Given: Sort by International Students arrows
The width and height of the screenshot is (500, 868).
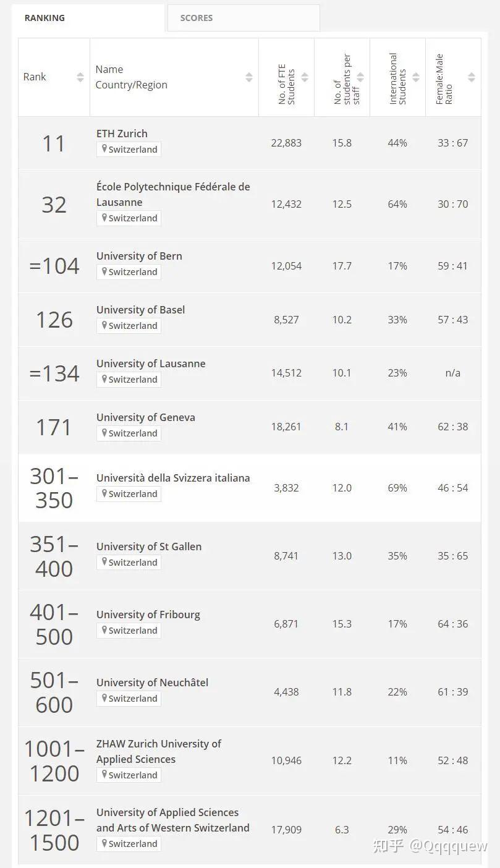Looking at the screenshot, I should (416, 77).
